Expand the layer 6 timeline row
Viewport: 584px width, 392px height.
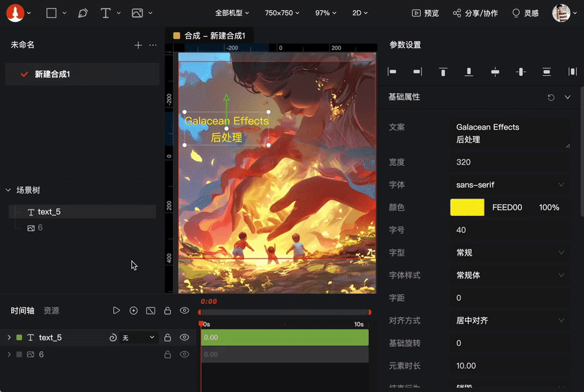pyautogui.click(x=9, y=354)
